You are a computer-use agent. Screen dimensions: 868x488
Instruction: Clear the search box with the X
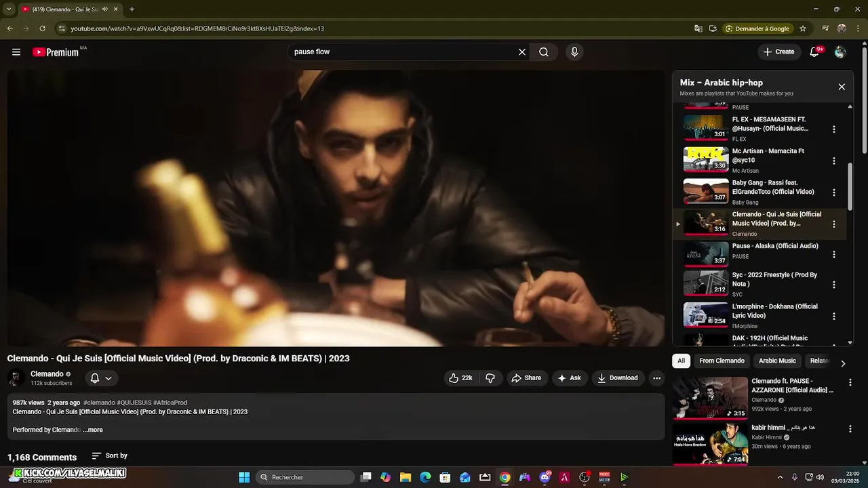pos(522,52)
